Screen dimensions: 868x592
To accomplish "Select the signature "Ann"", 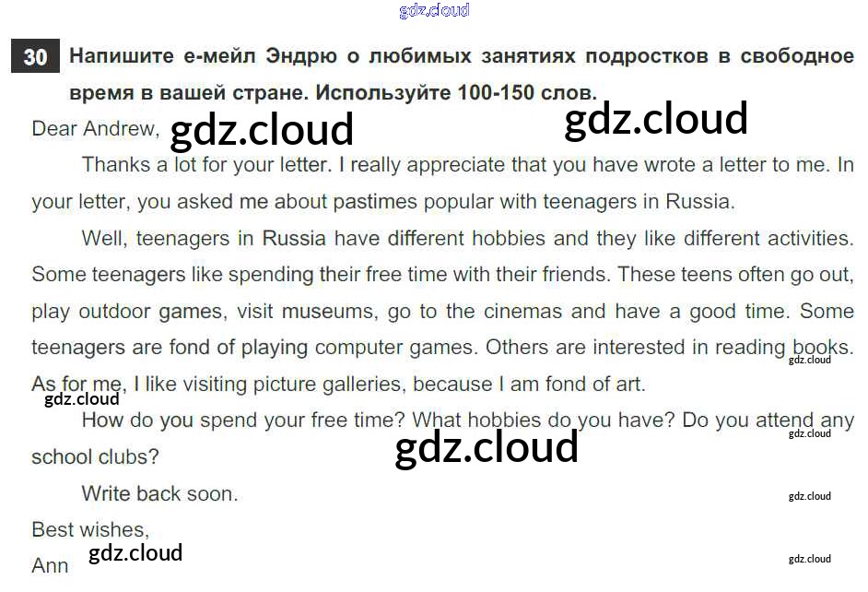I will (x=50, y=565).
